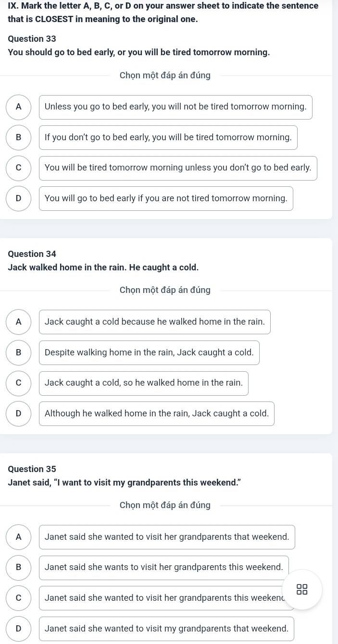The width and height of the screenshot is (338, 644).
Task: Select 'Janet said she wants to visit' answer
Action: (164, 568)
